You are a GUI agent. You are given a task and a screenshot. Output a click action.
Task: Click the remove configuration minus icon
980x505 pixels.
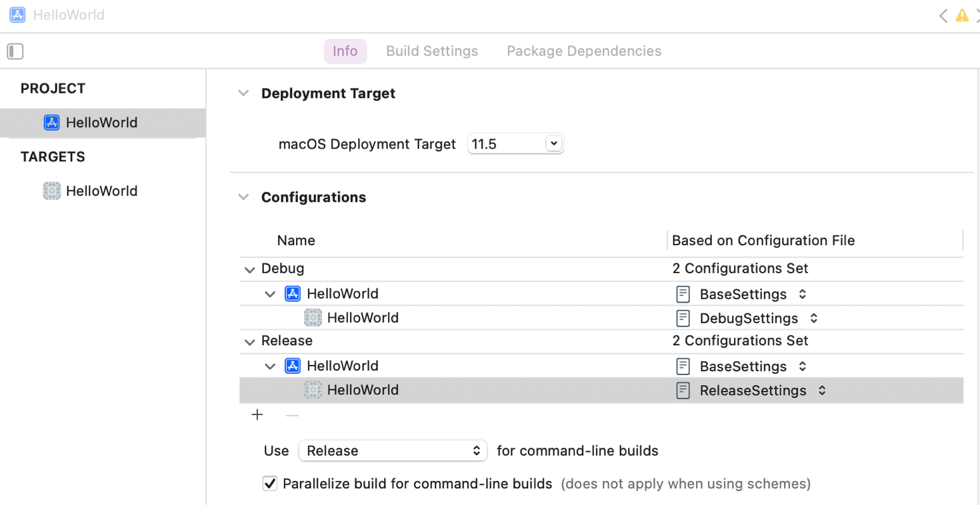coord(292,415)
